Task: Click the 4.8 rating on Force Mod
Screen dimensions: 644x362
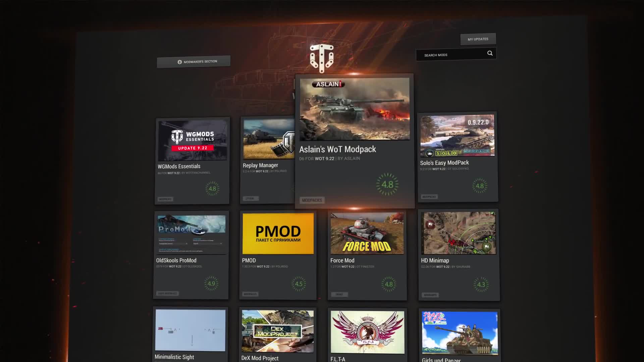Action: (x=389, y=284)
